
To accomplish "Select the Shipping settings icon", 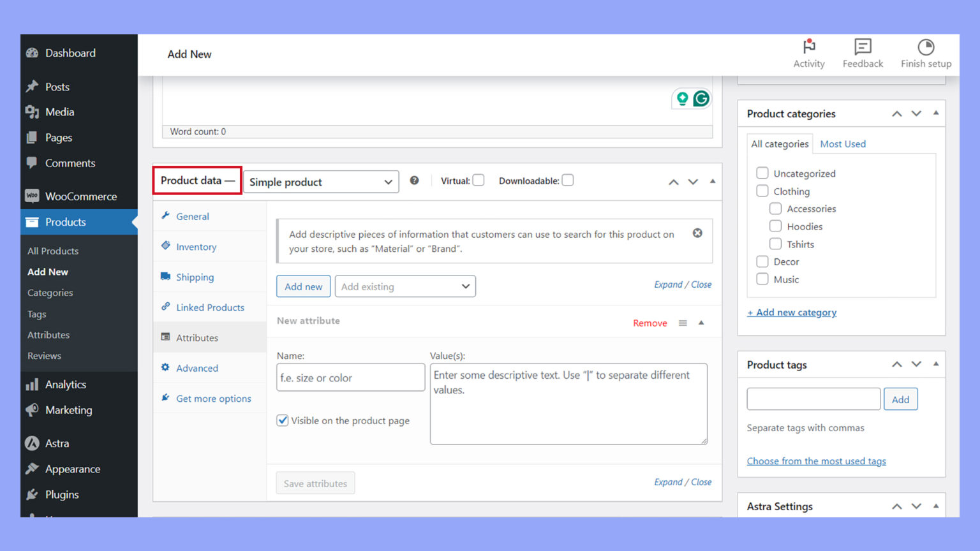I will [165, 277].
